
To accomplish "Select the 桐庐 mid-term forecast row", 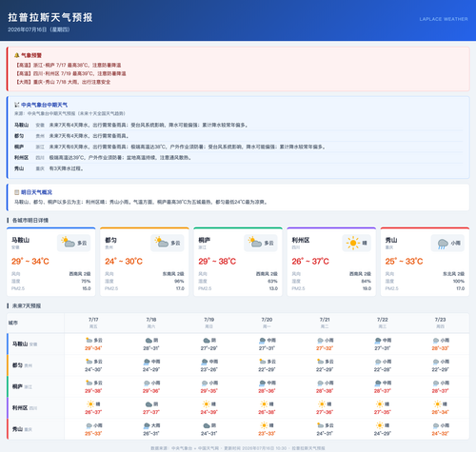I will (238, 147).
